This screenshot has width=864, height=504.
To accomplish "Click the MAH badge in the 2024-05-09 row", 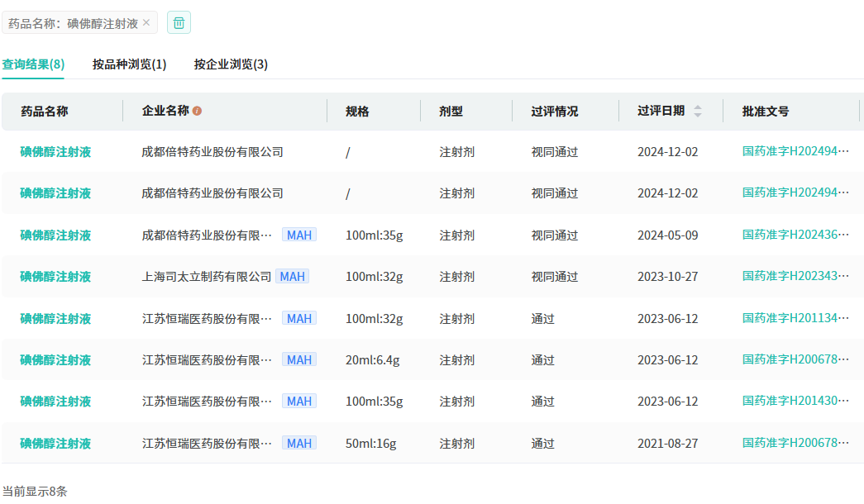I will [x=298, y=235].
